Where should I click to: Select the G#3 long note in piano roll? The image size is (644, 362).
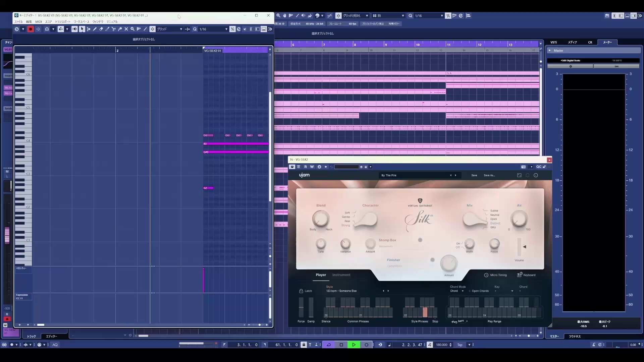(236, 152)
